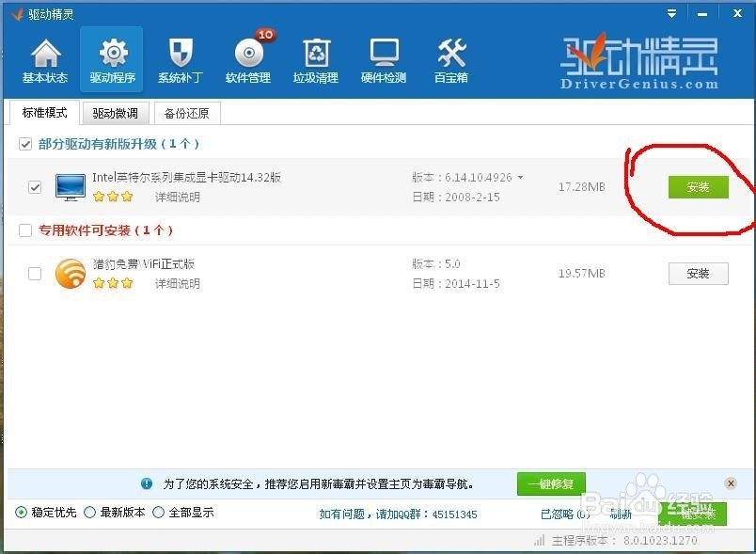The height and width of the screenshot is (554, 756).
Task: Click the 刷新 refresh link
Action: (621, 514)
